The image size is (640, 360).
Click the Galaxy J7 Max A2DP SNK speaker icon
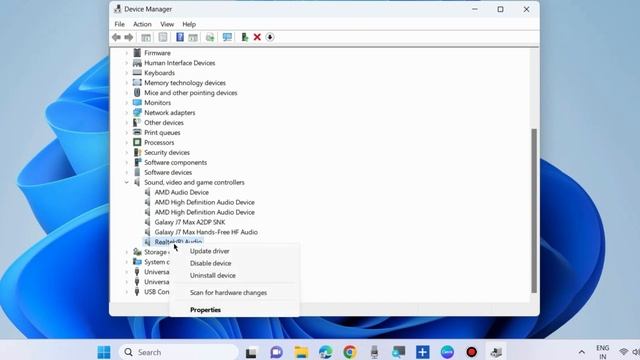pyautogui.click(x=148, y=222)
